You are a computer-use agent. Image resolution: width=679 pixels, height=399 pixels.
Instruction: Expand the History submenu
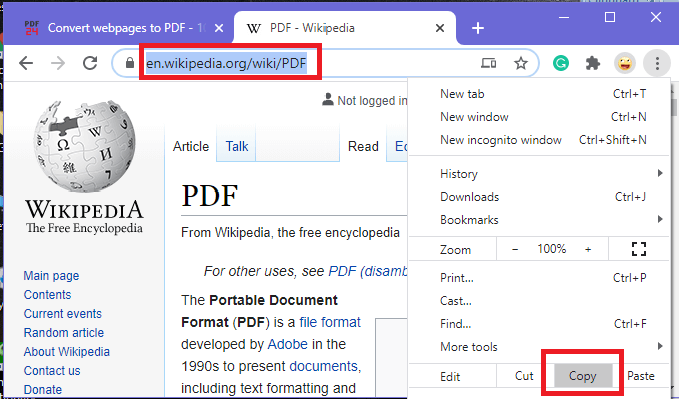coord(539,174)
